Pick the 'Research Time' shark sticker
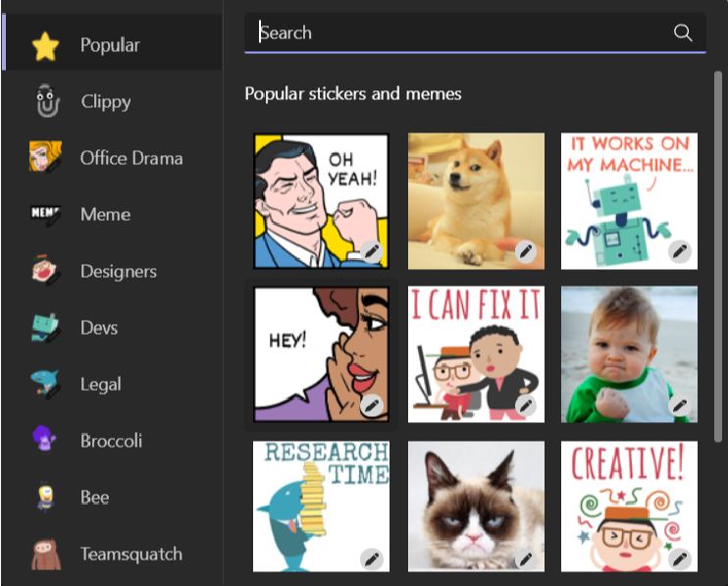The height and width of the screenshot is (586, 728). (x=321, y=506)
